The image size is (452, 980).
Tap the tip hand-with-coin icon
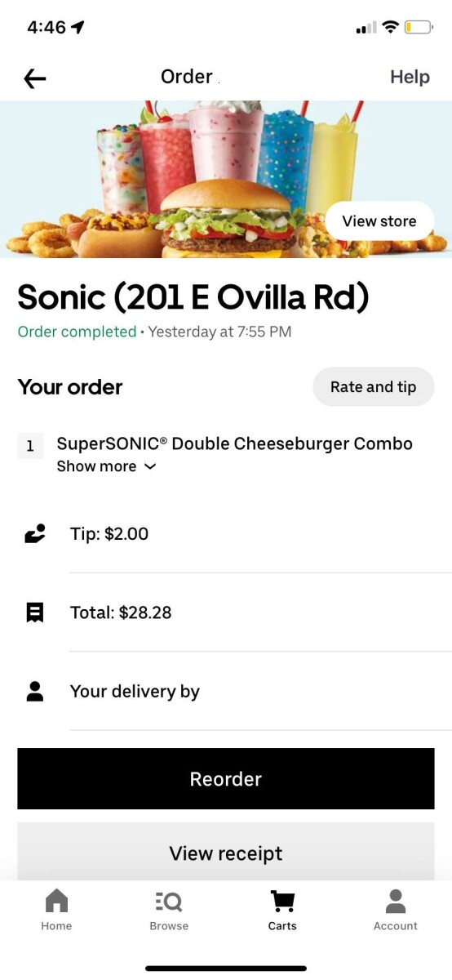pos(35,534)
